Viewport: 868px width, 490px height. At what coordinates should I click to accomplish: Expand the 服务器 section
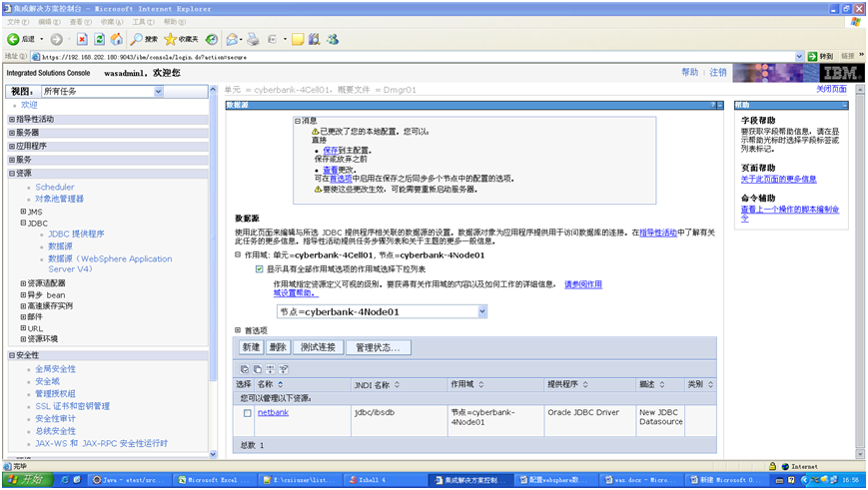[12, 133]
